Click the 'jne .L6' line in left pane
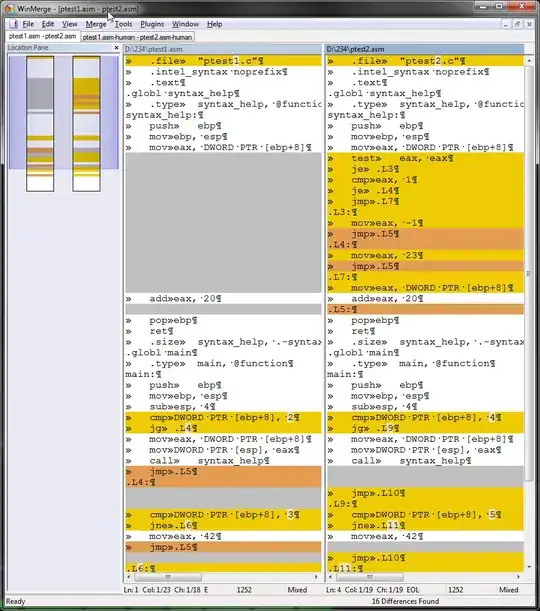540x611 pixels. click(223, 526)
